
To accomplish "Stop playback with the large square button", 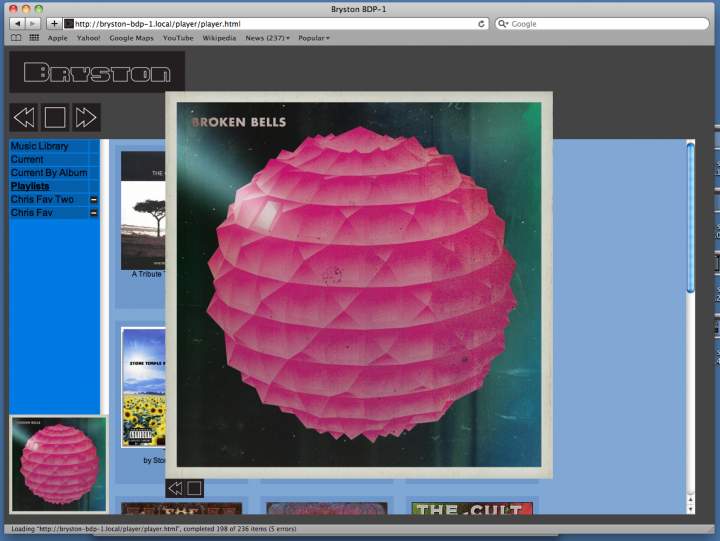I will click(55, 118).
